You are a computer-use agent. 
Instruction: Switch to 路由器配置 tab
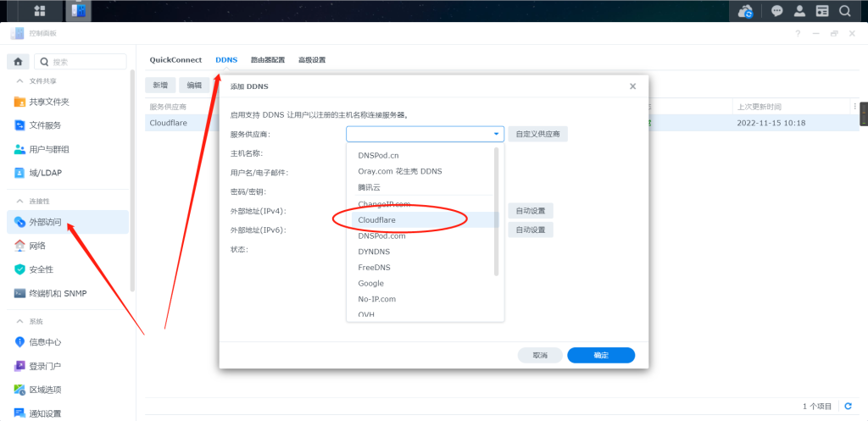click(268, 60)
